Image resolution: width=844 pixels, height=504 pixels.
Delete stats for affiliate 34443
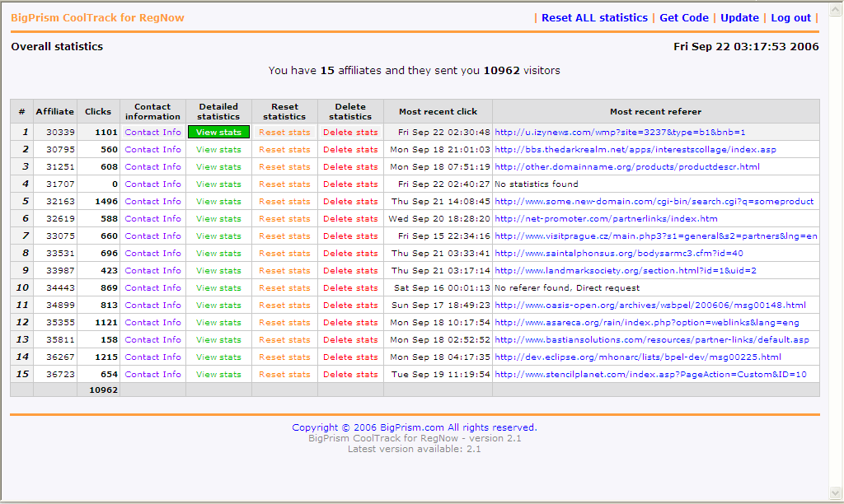click(350, 287)
